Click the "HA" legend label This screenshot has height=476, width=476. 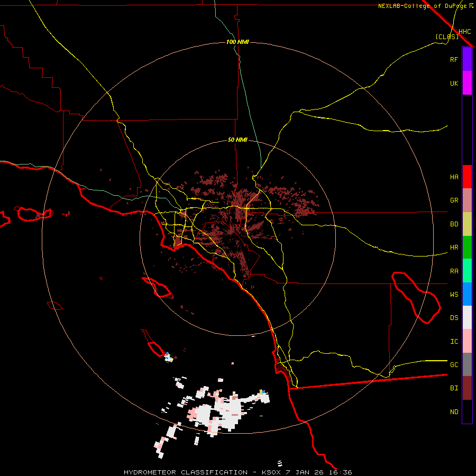454,177
